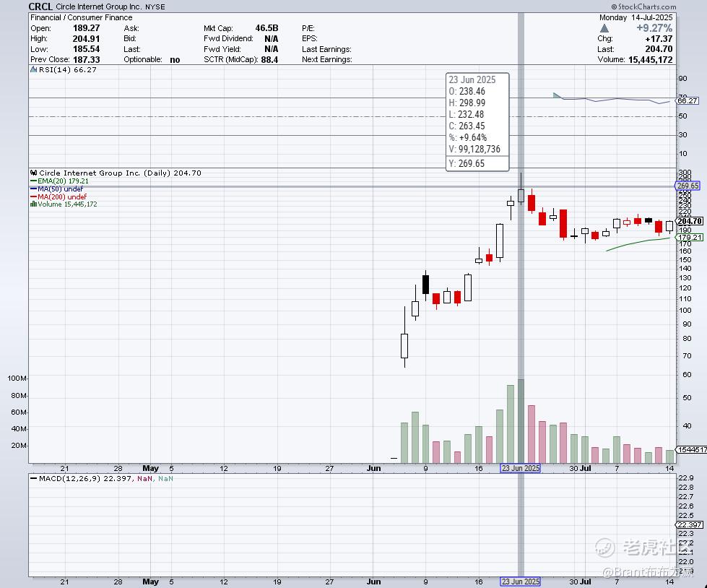Click the RSI(14) indicator icon
707x588 pixels.
33,69
